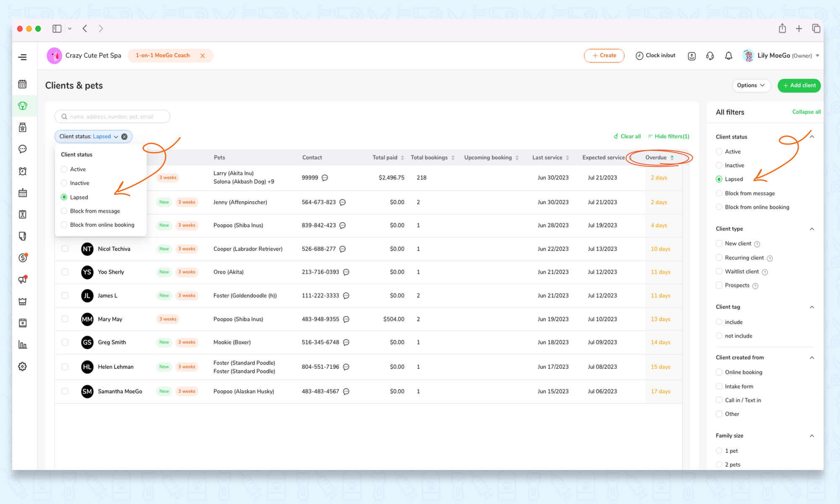This screenshot has width=840, height=504.
Task: Check the New client filter checkbox
Action: coord(719,244)
